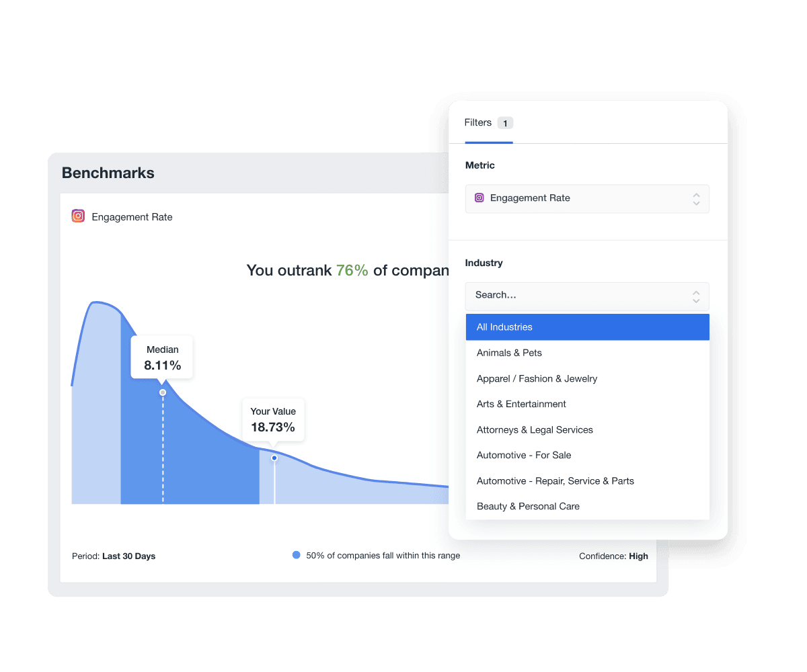Click the Confidence: High label

pyautogui.click(x=613, y=556)
